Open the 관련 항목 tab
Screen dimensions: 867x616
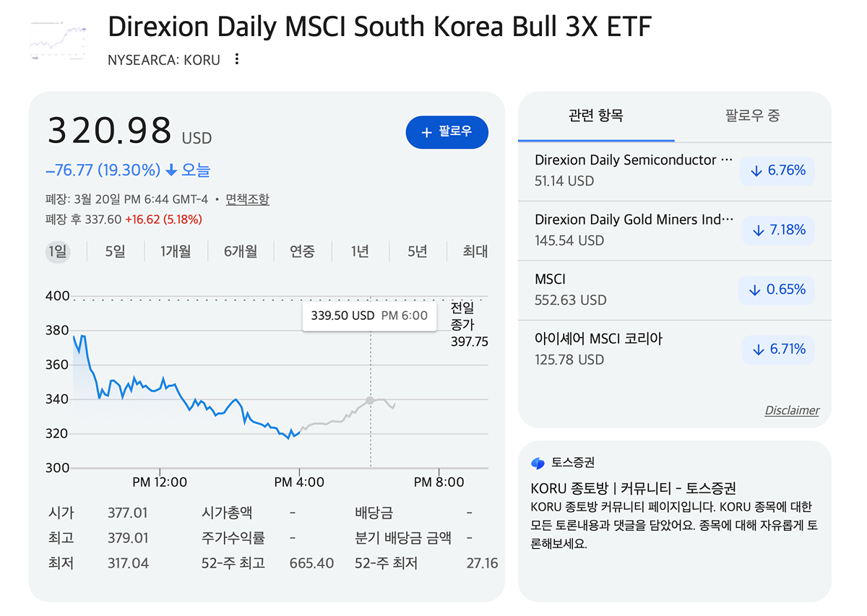click(x=596, y=116)
